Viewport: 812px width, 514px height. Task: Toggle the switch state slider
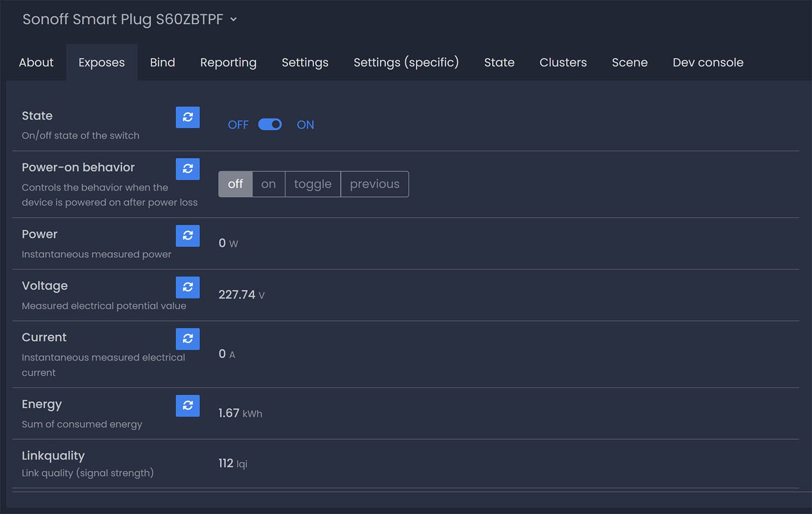coord(270,125)
